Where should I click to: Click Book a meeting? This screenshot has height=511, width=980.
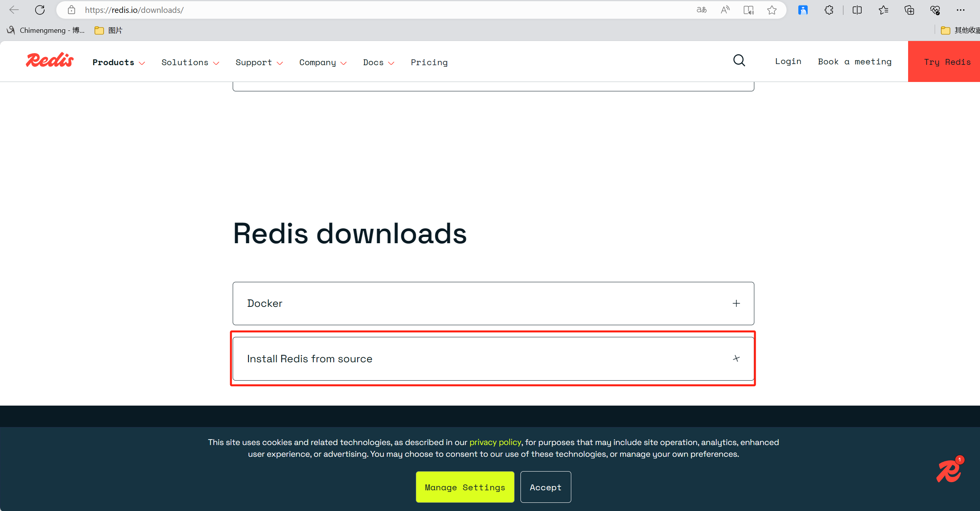[855, 62]
